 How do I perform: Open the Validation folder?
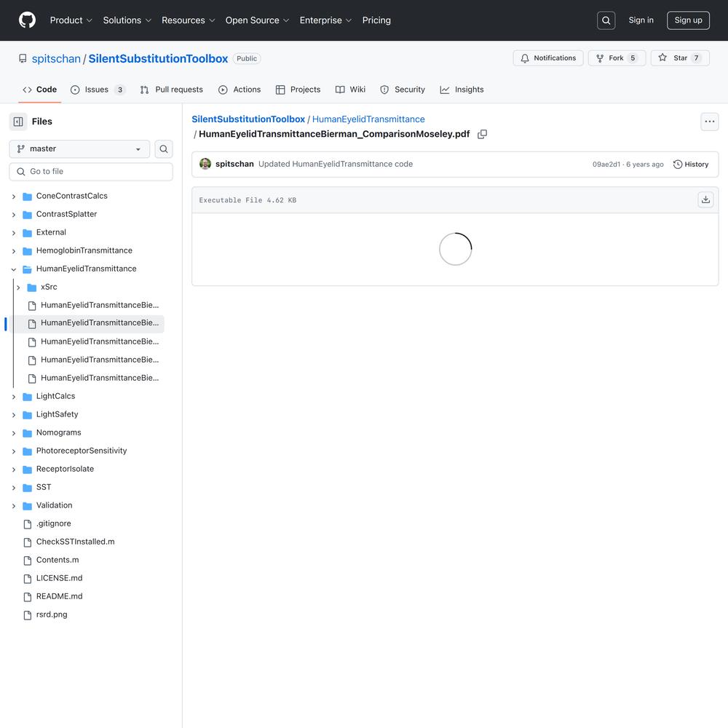click(55, 505)
